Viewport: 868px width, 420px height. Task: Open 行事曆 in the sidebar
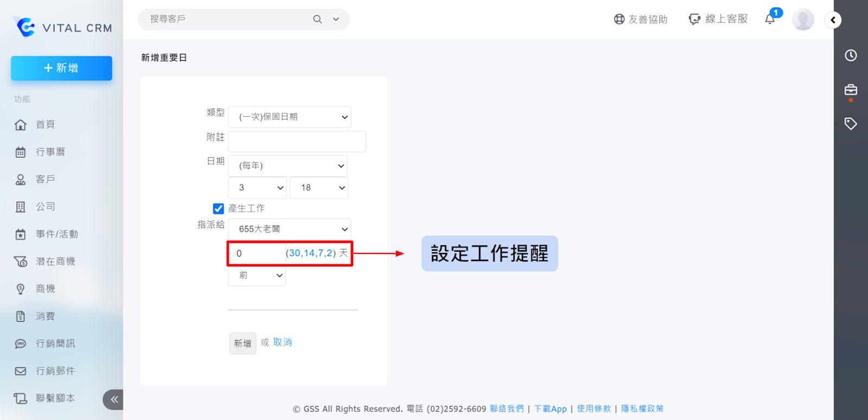[50, 152]
